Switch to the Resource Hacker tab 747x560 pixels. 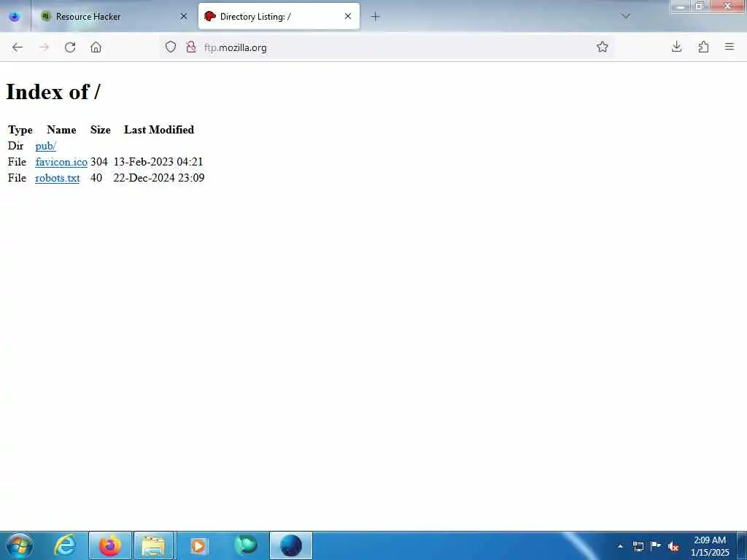(x=114, y=16)
